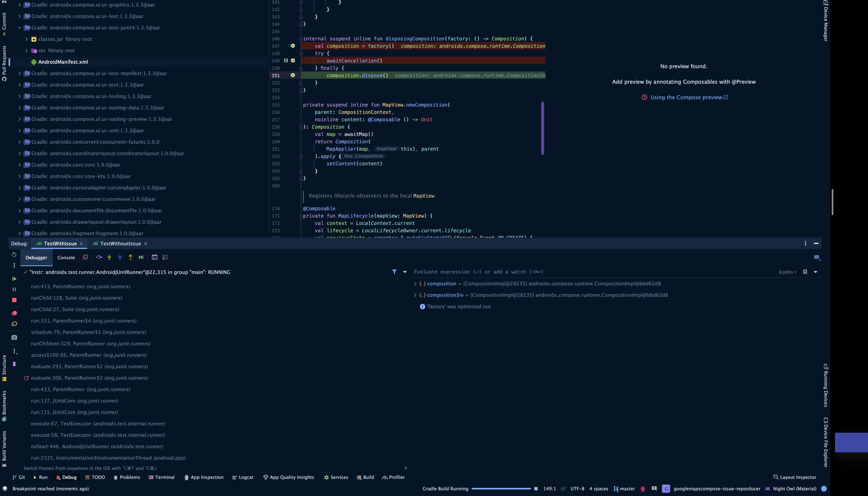Image resolution: width=868 pixels, height=496 pixels.
Task: Force step into with blue down arrow
Action: (120, 257)
